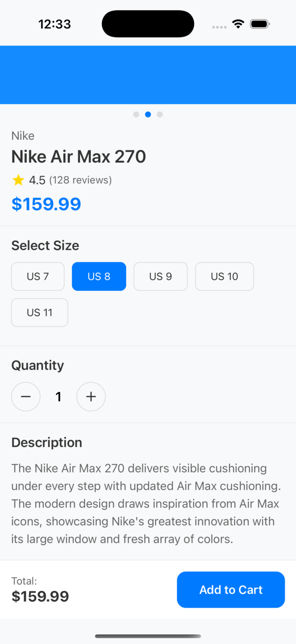Image resolution: width=296 pixels, height=644 pixels.
Task: Pick size US 9
Action: click(x=161, y=277)
